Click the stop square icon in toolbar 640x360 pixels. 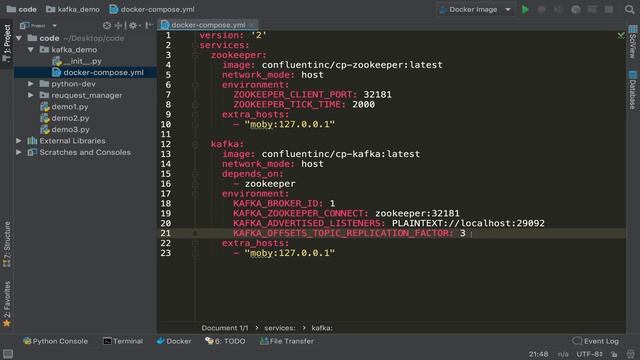click(609, 9)
